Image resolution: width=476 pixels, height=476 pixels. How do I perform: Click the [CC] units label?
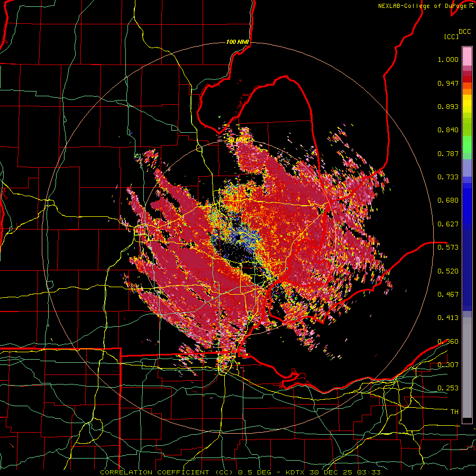tap(451, 36)
